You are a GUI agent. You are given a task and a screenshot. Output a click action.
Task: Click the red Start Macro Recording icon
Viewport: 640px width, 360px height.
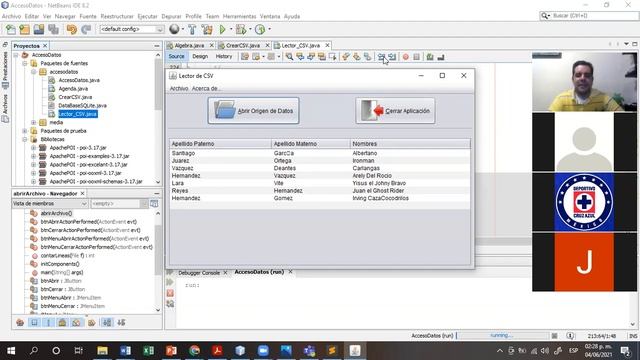405,57
